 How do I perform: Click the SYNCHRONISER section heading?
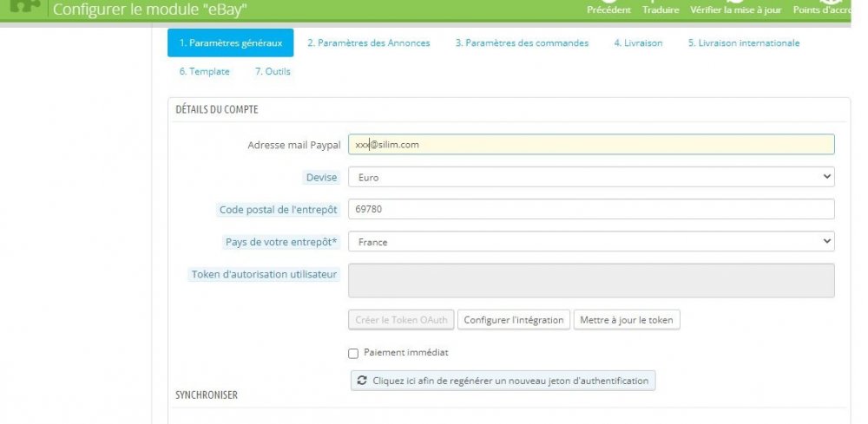207,395
